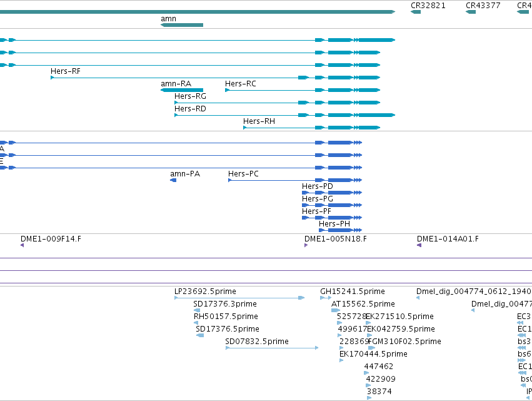Image resolution: width=532 pixels, height=401 pixels.
Task: Click the Hers-RH transcript start marker
Action: (x=245, y=128)
